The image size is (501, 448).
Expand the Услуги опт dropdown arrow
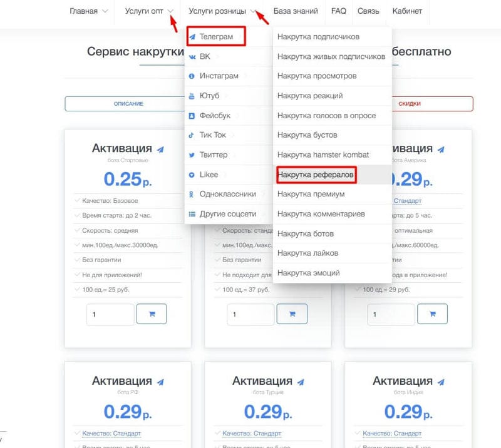coord(170,11)
